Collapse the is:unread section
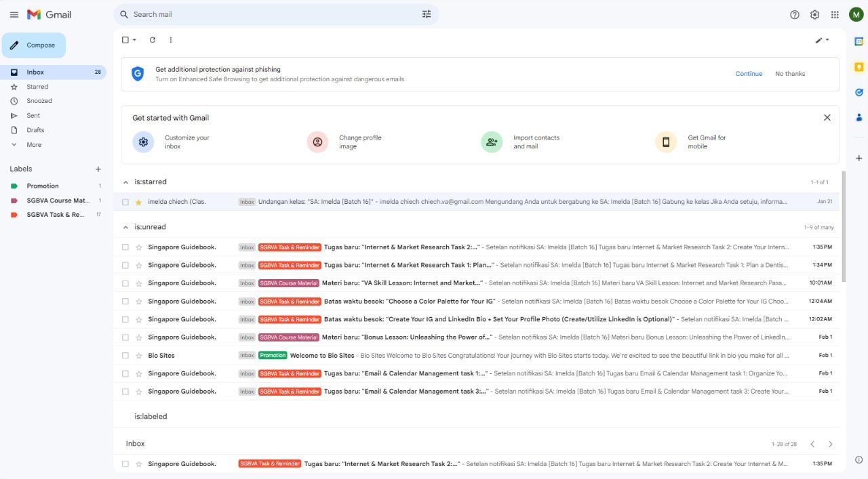The width and height of the screenshot is (868, 479). tap(125, 227)
